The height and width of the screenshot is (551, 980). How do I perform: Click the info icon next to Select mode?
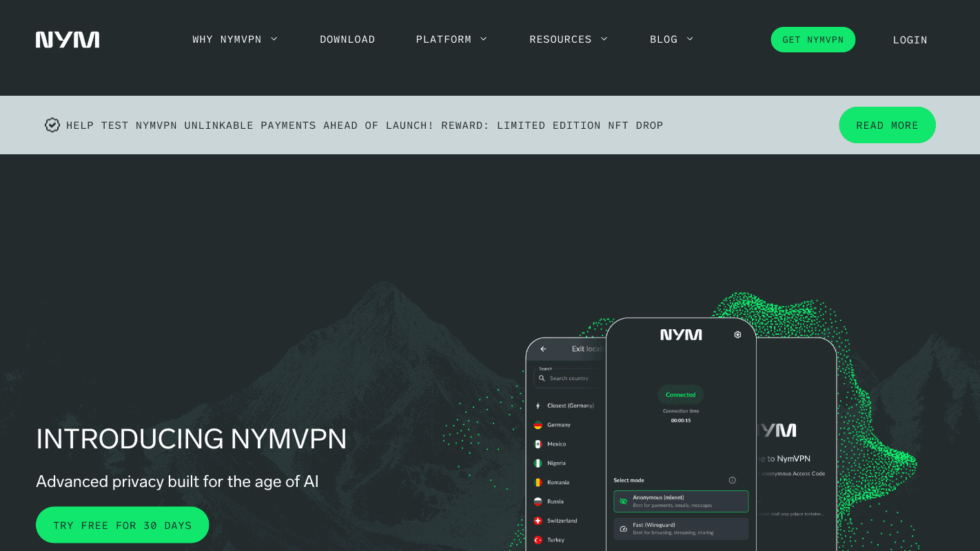pyautogui.click(x=732, y=480)
